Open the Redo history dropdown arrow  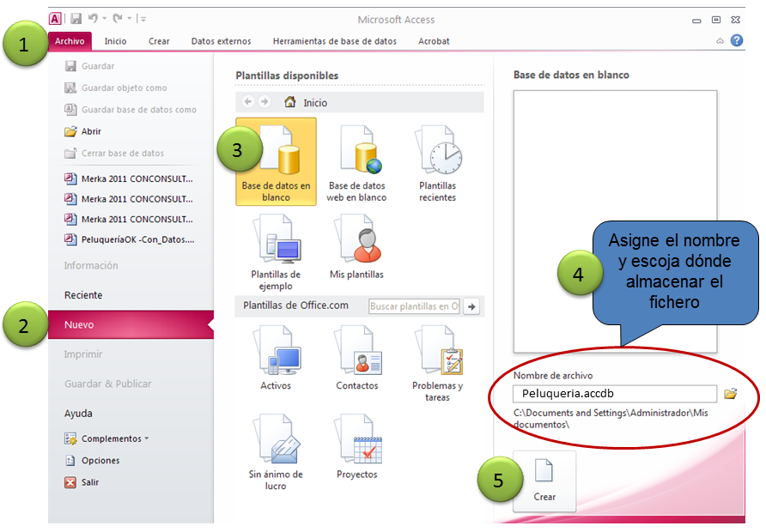point(130,19)
